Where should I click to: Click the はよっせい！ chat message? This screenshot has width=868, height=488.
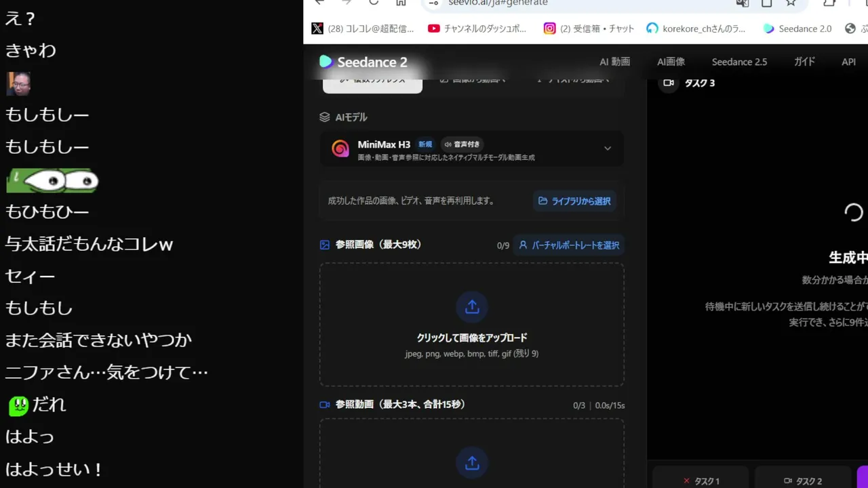point(54,469)
